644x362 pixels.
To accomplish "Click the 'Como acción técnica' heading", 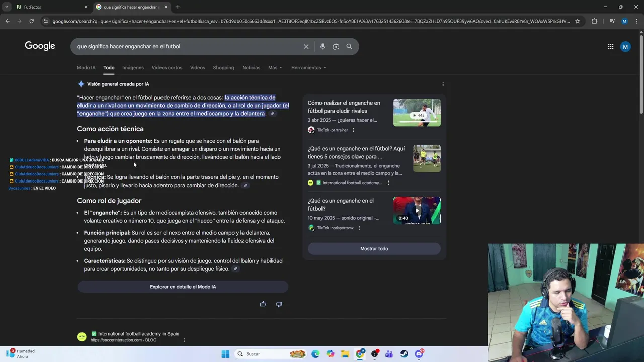I will [110, 129].
